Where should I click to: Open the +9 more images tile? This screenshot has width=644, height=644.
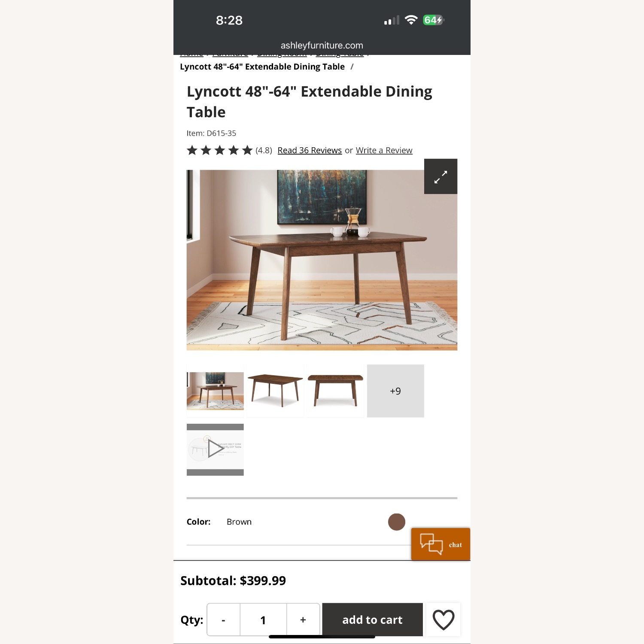395,391
